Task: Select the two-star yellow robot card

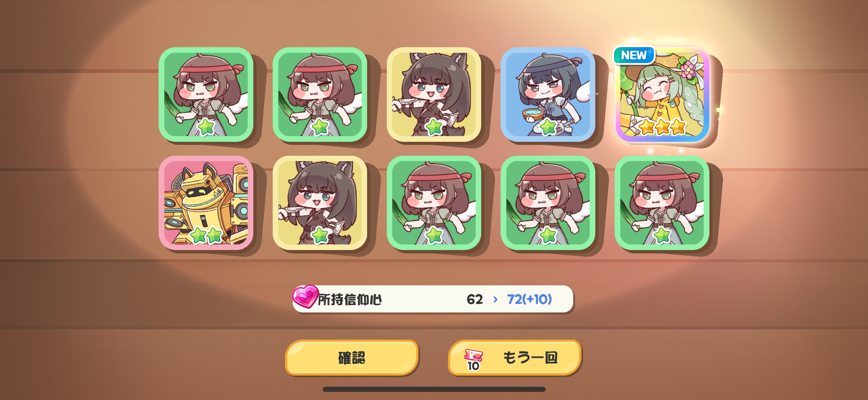Action: coord(206,203)
